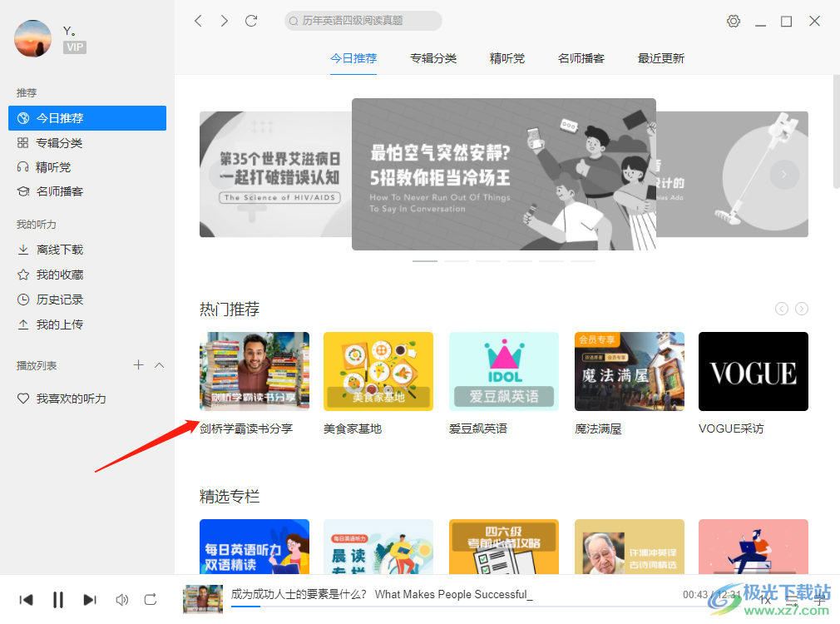The image size is (840, 624).
Task: Open the 魔法满屋 member-exclusive album cover
Action: [630, 372]
